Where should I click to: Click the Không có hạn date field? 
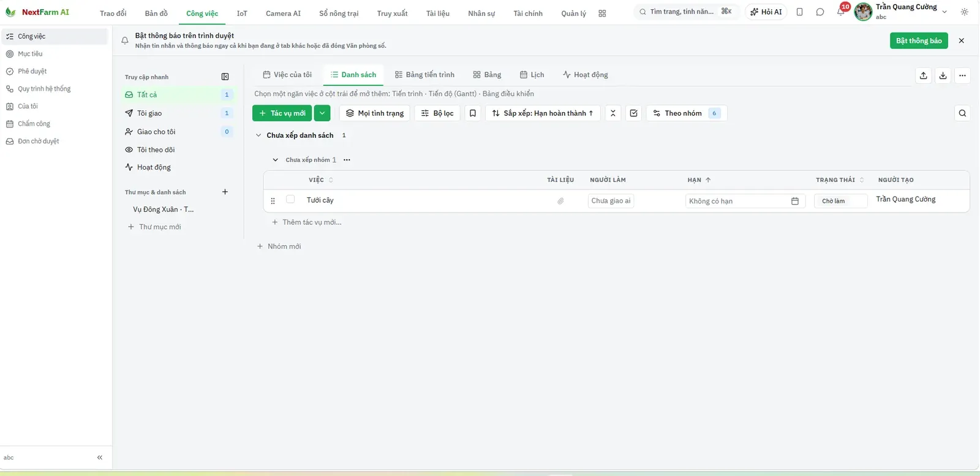745,201
